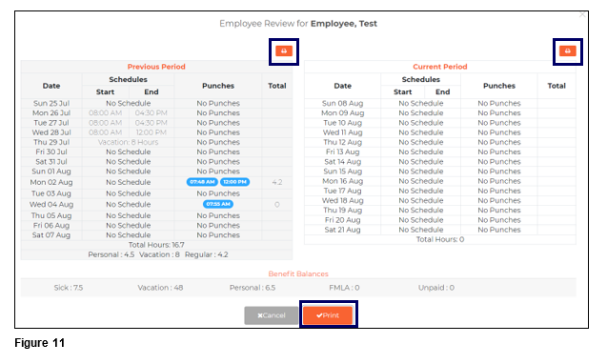Click 'Fri 13 Aug' date cell
Screen dimensions: 607x364
(343, 152)
